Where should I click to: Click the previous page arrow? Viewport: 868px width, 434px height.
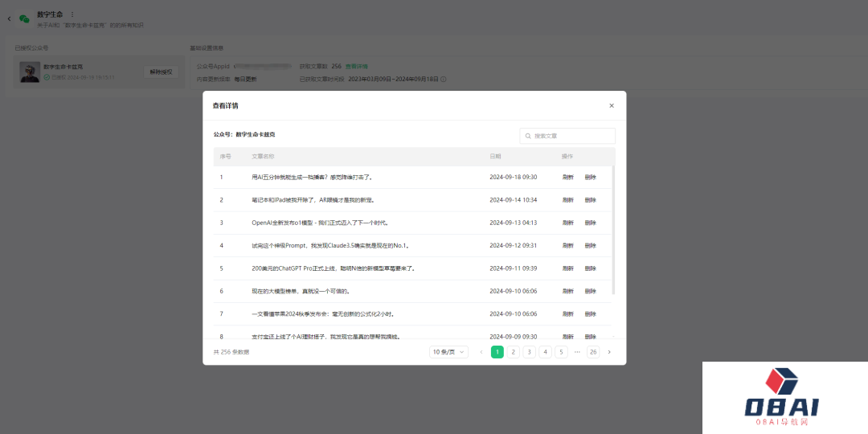pyautogui.click(x=481, y=352)
